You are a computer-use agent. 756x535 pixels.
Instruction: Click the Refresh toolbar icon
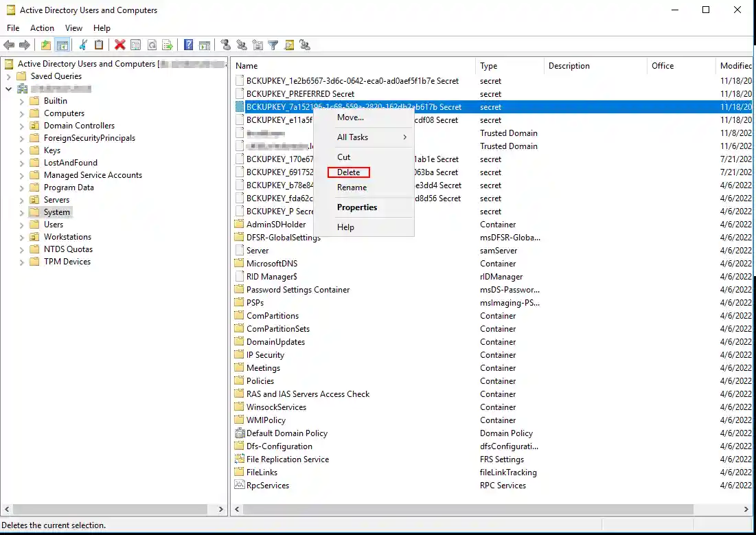(151, 45)
